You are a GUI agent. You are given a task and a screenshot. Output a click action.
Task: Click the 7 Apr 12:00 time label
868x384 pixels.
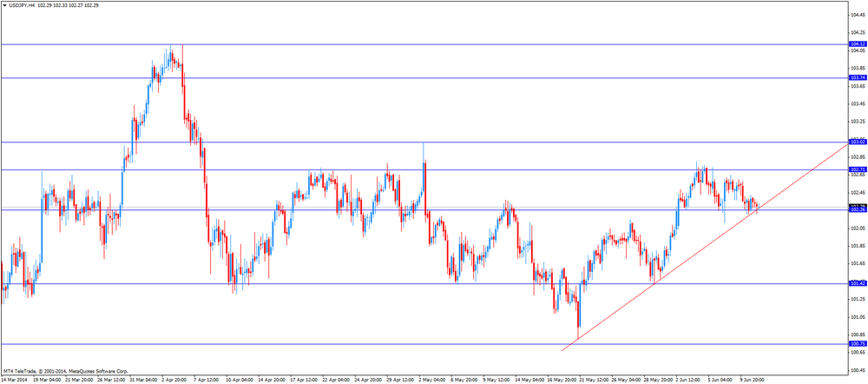tap(208, 381)
